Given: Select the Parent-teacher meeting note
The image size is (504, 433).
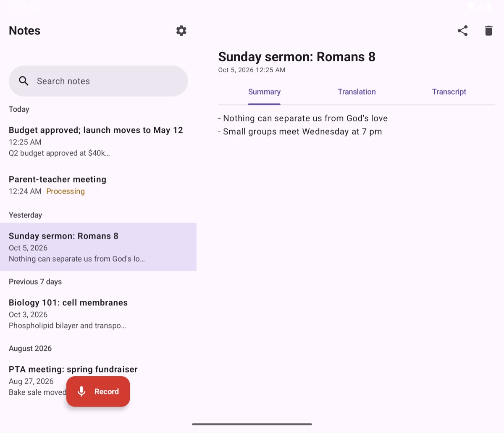Looking at the screenshot, I should pyautogui.click(x=98, y=185).
